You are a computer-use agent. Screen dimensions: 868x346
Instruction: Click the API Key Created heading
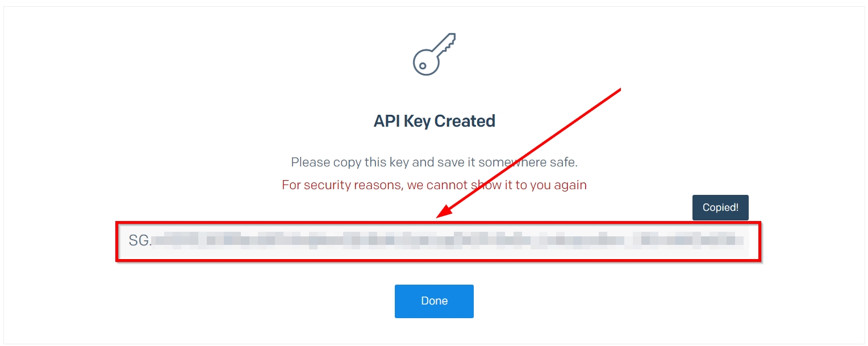(x=435, y=121)
